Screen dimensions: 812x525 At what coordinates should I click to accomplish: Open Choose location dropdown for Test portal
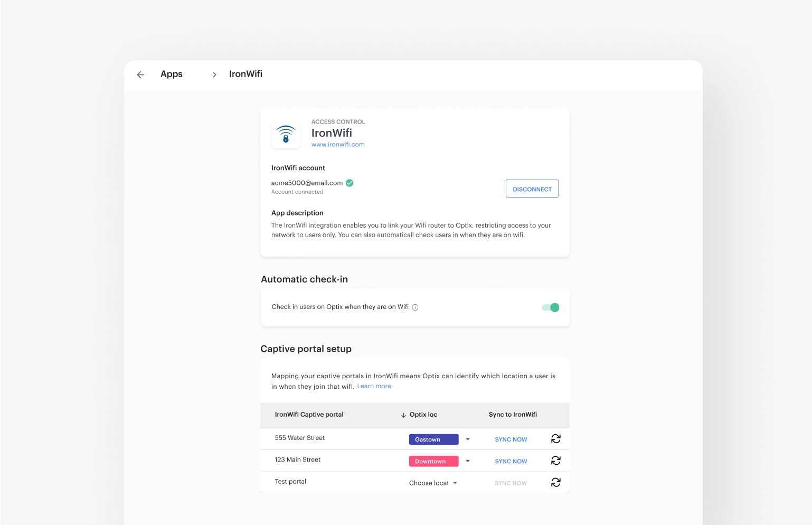click(433, 483)
